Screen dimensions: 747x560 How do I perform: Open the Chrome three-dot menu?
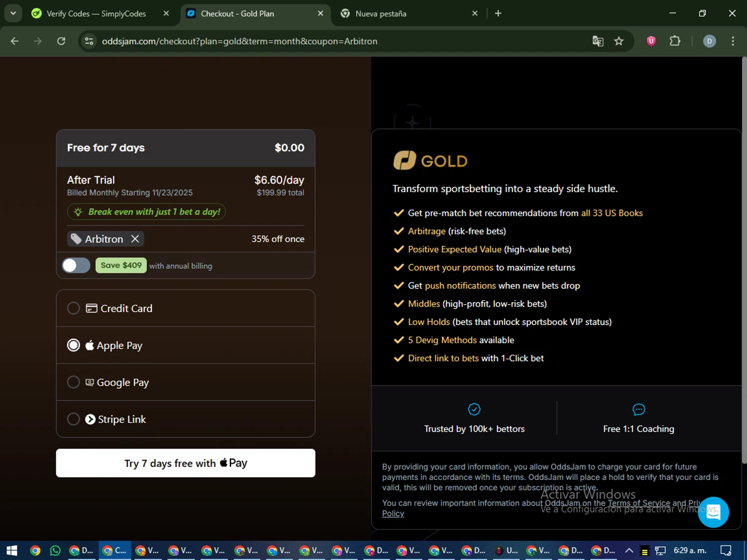(x=733, y=41)
